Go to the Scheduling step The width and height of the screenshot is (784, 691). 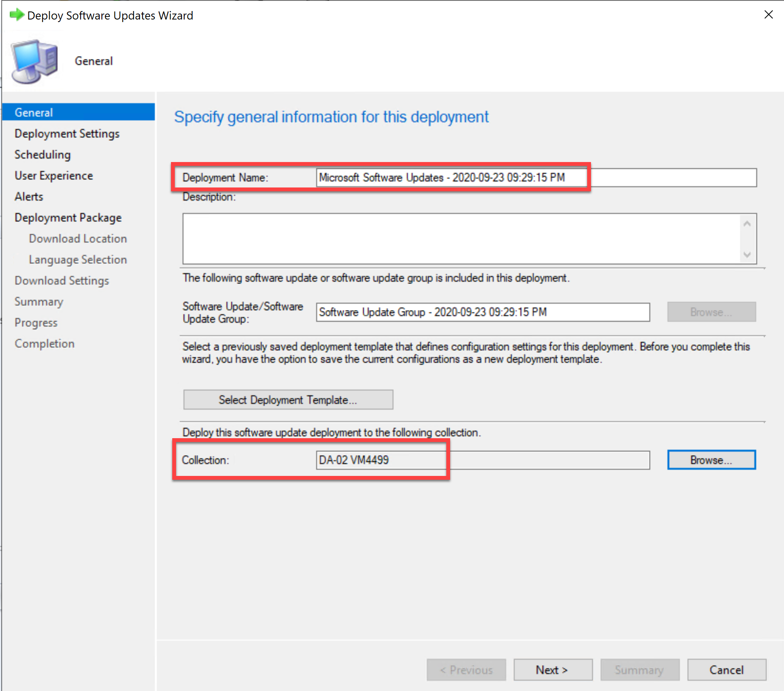[x=42, y=154]
